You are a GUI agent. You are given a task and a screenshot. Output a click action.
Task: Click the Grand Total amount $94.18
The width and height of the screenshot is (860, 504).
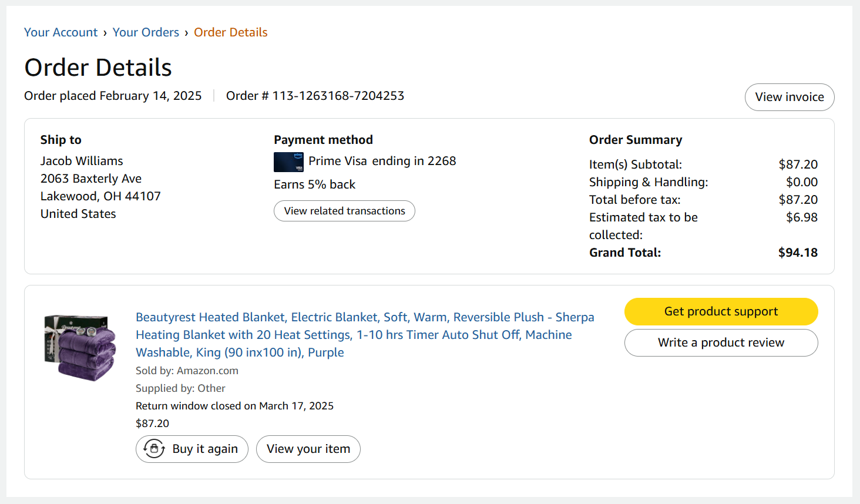[x=798, y=253]
